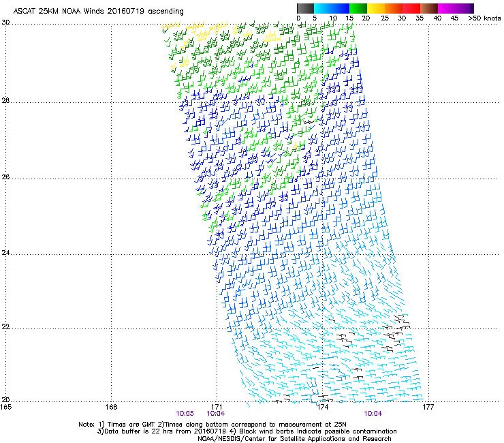The width and height of the screenshot is (504, 443).
Task: Click the longitude label '171'
Action: coord(217,407)
